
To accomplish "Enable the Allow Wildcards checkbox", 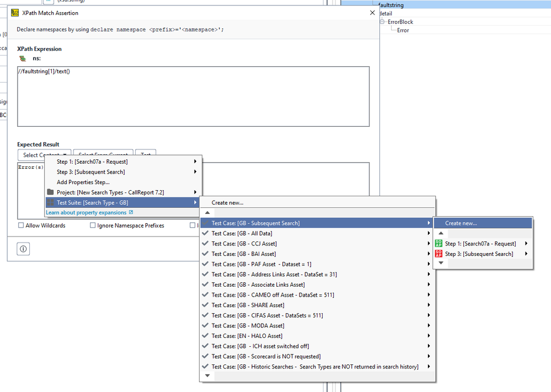I will tap(21, 225).
